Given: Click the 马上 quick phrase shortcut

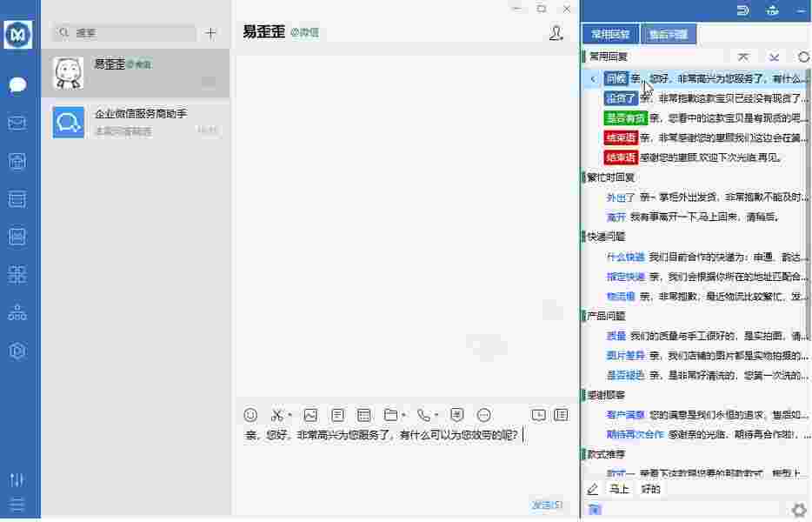Looking at the screenshot, I should [619, 489].
